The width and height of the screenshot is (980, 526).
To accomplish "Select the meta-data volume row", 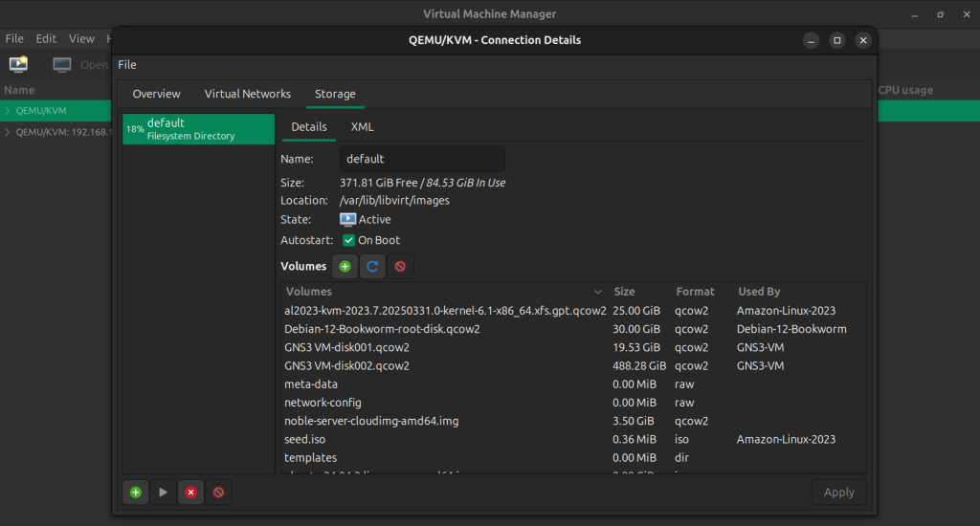I will pos(573,384).
